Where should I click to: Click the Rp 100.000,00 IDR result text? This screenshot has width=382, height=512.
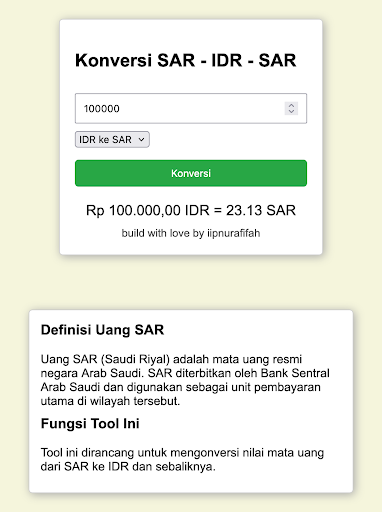click(147, 210)
